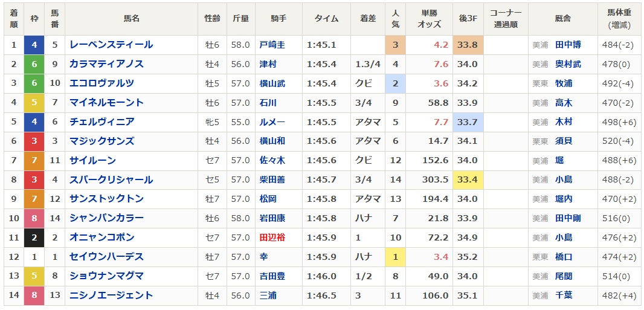Open horse page for レーベンスティール

pyautogui.click(x=111, y=45)
